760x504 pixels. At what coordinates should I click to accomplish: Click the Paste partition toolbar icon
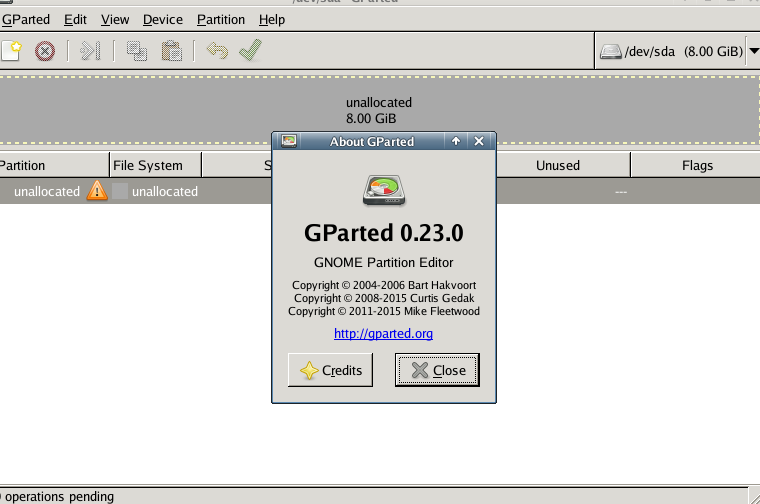[x=172, y=51]
